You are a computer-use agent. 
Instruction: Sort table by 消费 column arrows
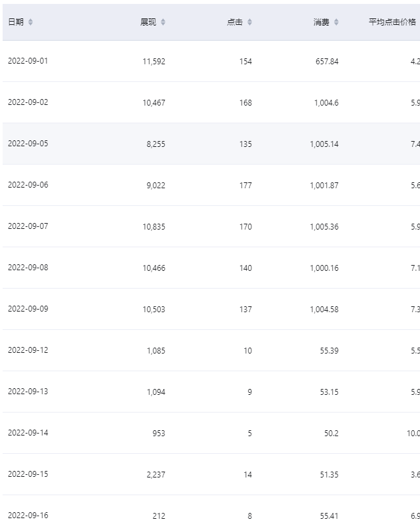[x=336, y=22]
